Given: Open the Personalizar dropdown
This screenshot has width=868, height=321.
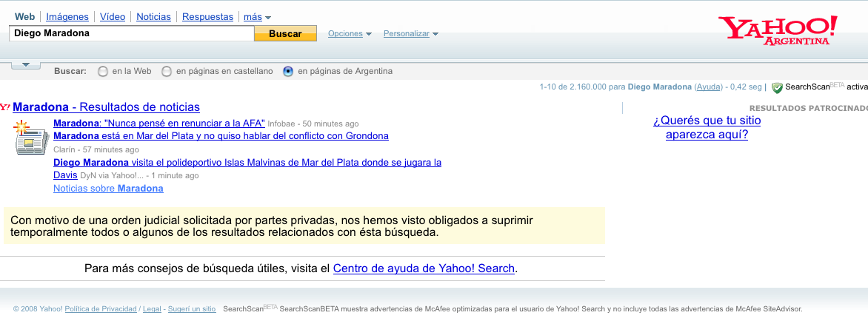Looking at the screenshot, I should (x=411, y=34).
